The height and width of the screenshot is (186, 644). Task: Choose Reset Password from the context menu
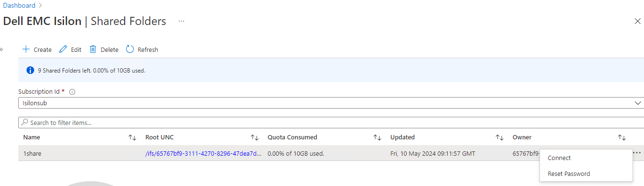click(x=569, y=174)
